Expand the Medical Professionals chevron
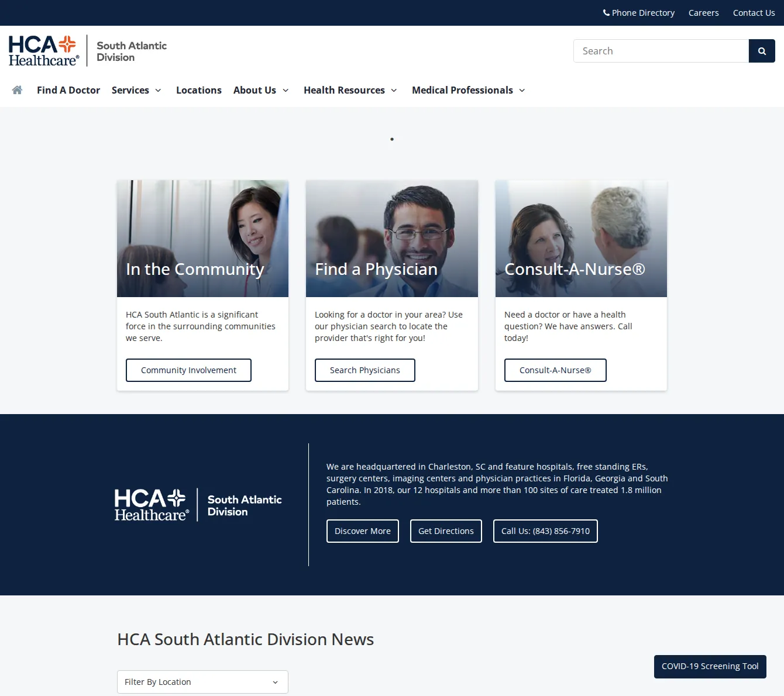This screenshot has width=784, height=696. (x=522, y=91)
